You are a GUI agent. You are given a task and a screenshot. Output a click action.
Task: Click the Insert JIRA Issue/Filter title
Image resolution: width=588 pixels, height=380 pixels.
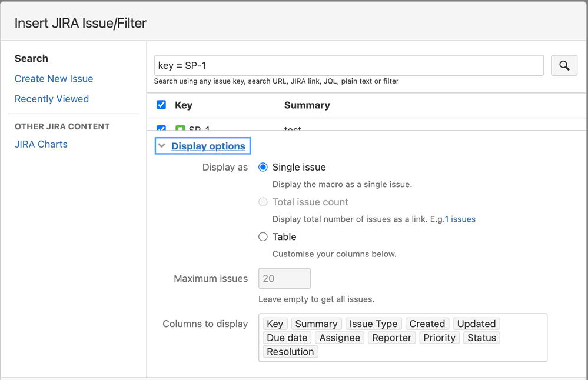pyautogui.click(x=81, y=23)
